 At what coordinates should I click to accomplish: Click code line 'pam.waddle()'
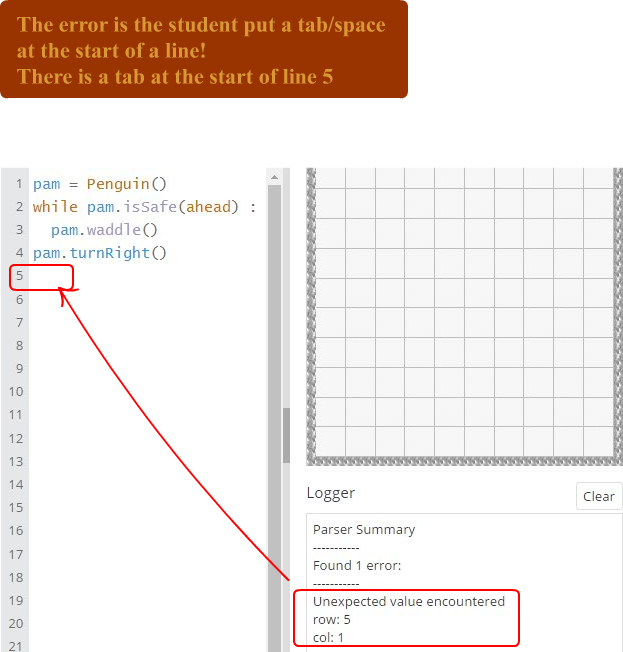pyautogui.click(x=104, y=230)
